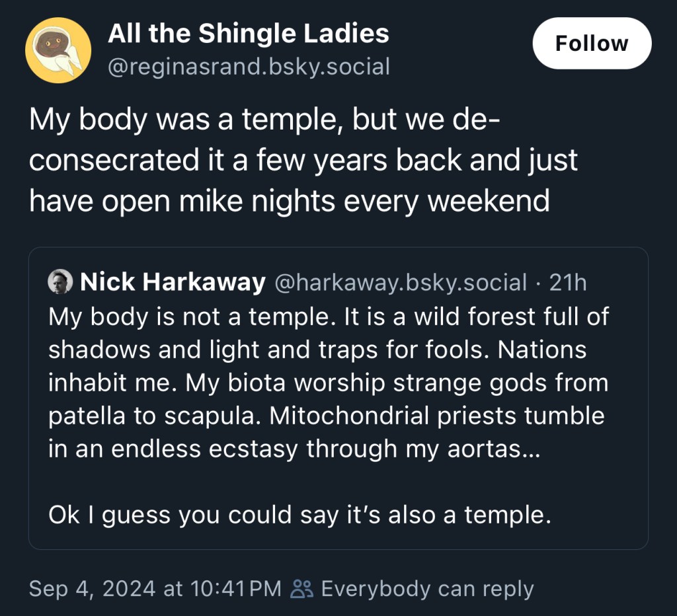The width and height of the screenshot is (677, 616).
Task: Open the Nick Harkaway author name
Action: [173, 282]
